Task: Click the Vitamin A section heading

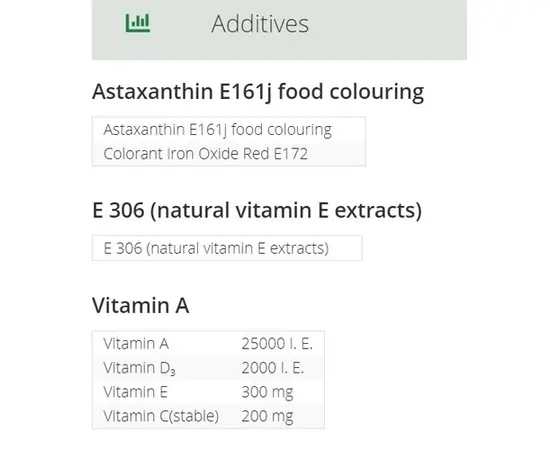Action: pos(141,305)
